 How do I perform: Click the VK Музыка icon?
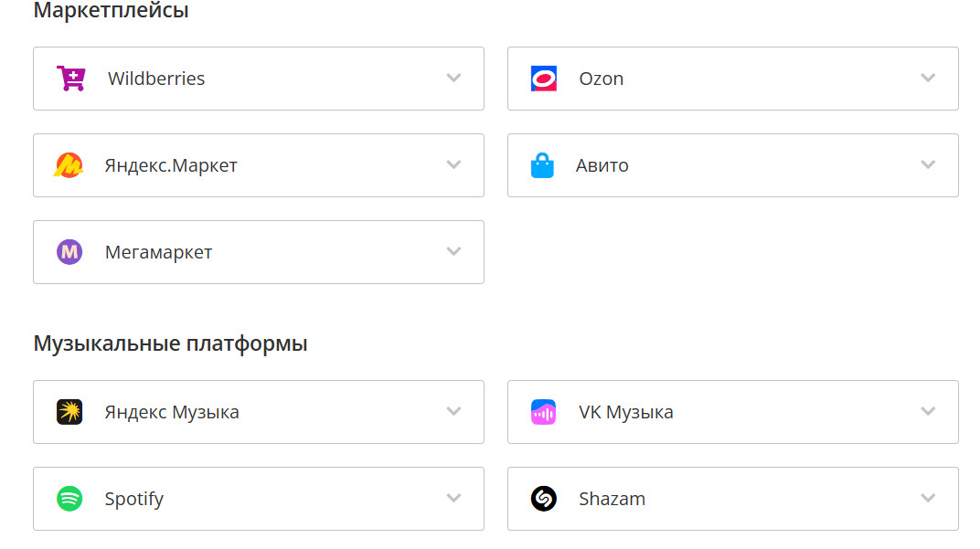543,412
